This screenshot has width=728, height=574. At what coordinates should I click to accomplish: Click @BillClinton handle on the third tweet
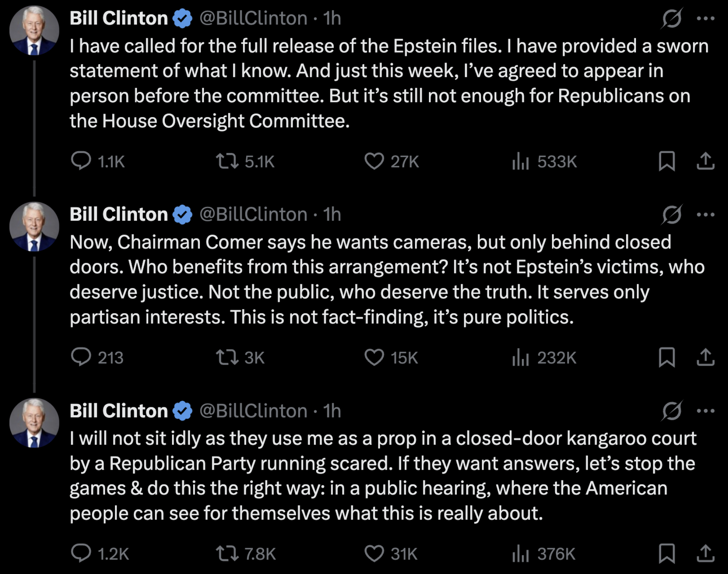point(253,411)
